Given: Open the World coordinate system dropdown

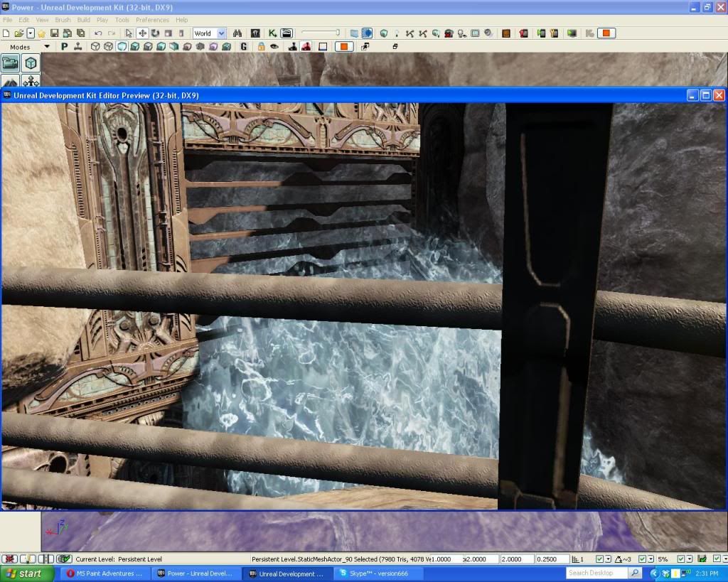Looking at the screenshot, I should point(210,33).
